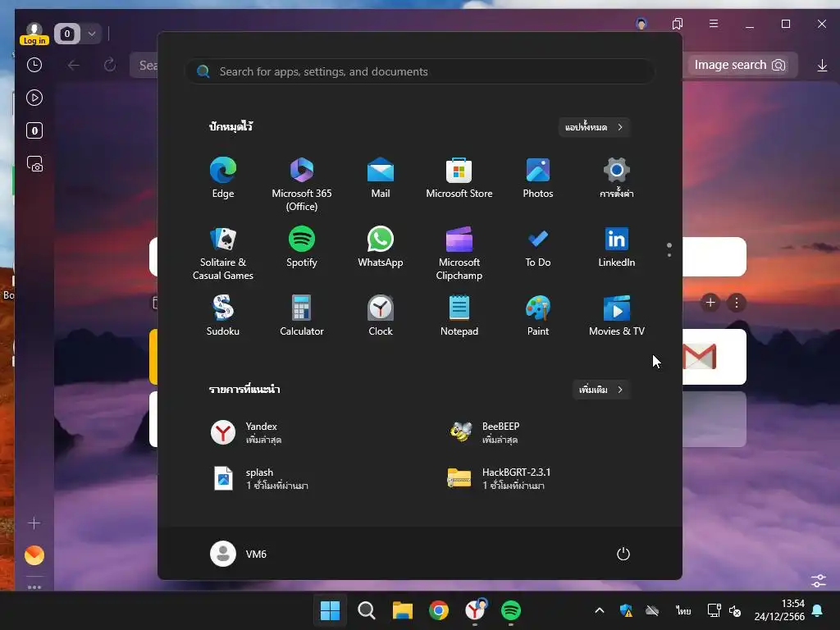The width and height of the screenshot is (840, 630).
Task: Launch WhatsApp from Start menu
Action: coord(381,247)
